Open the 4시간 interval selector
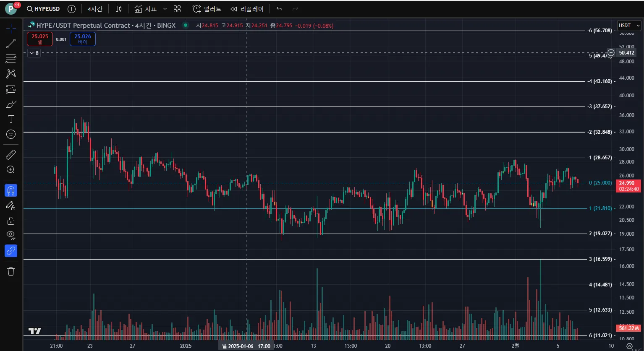 (95, 9)
